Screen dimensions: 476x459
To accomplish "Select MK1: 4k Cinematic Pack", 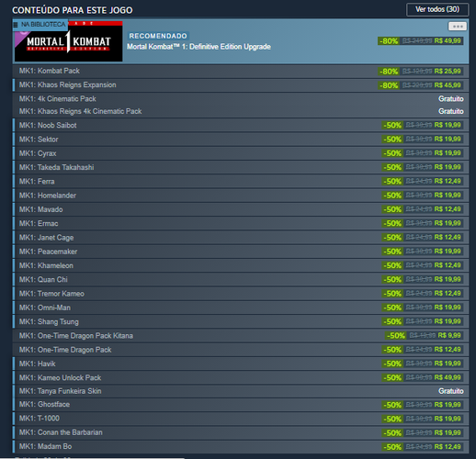I will pos(241,99).
